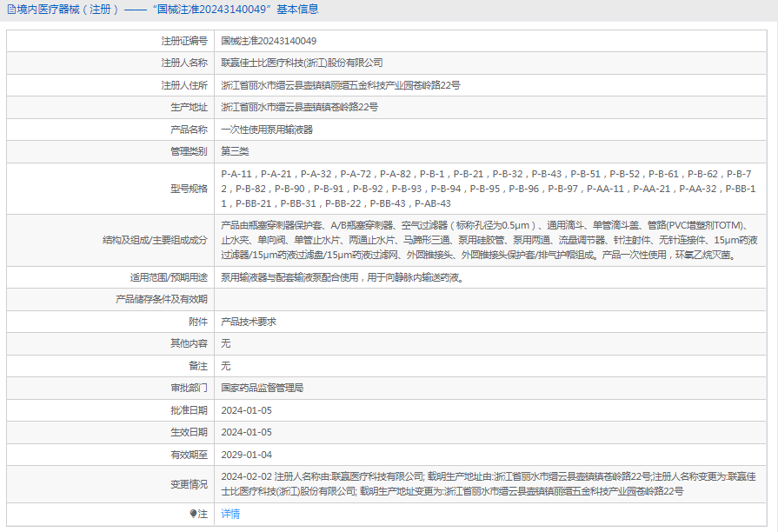
Task: Select the 产品储存条件及有效期 label
Action: coord(162,299)
